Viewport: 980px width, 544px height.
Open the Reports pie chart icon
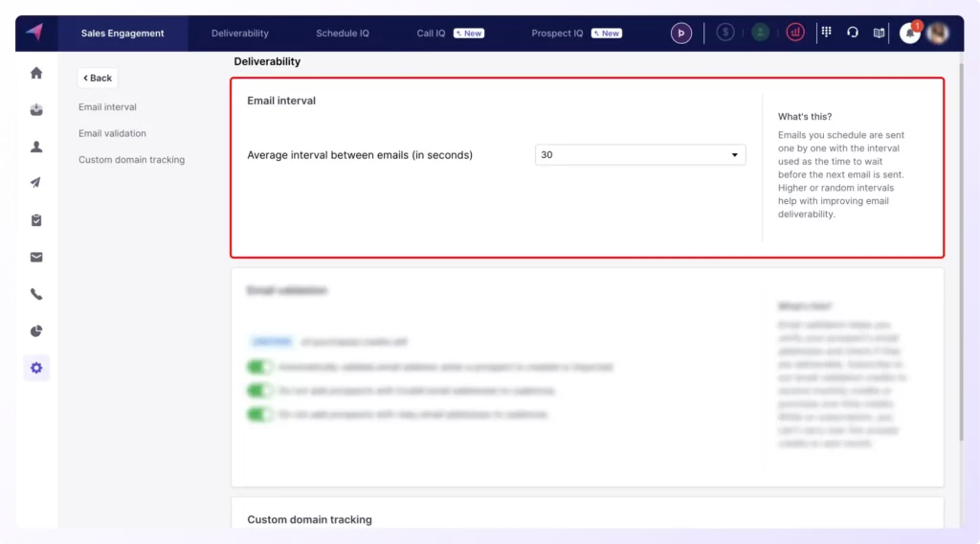point(36,330)
